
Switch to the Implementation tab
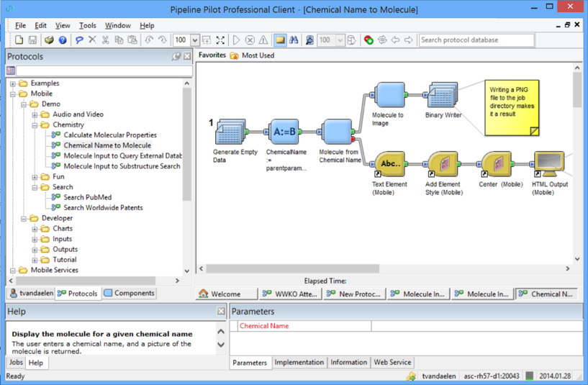point(299,363)
